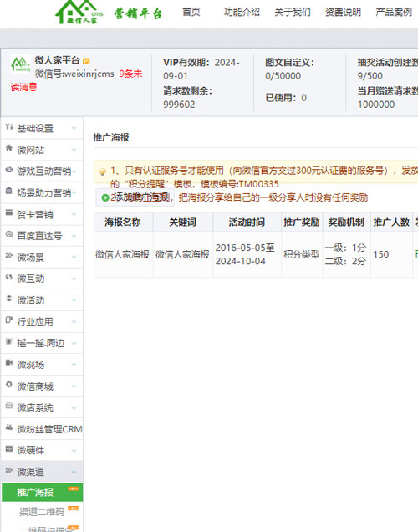
Task: Click the 微店系统 icon
Action: click(9, 406)
